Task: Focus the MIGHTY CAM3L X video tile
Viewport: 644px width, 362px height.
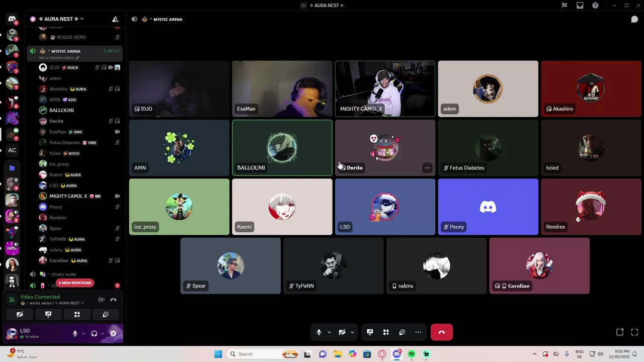Action: click(x=385, y=89)
